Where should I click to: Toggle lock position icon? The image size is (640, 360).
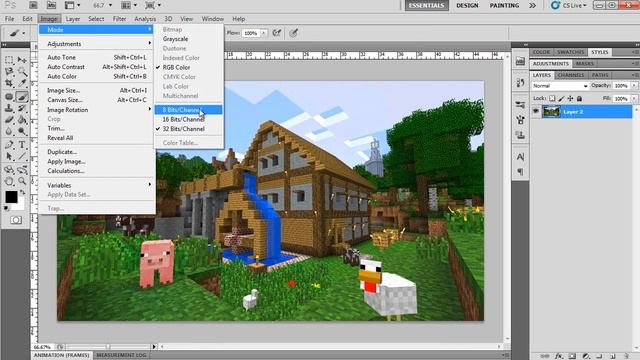pyautogui.click(x=570, y=98)
